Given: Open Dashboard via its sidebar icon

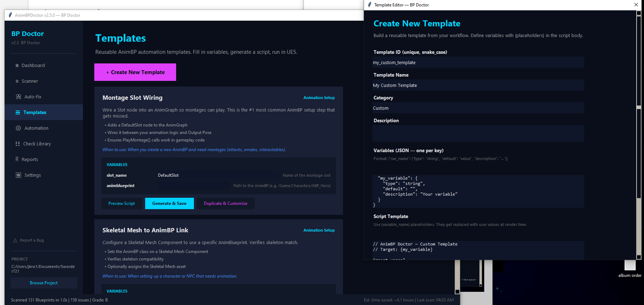Looking at the screenshot, I should tap(17, 66).
